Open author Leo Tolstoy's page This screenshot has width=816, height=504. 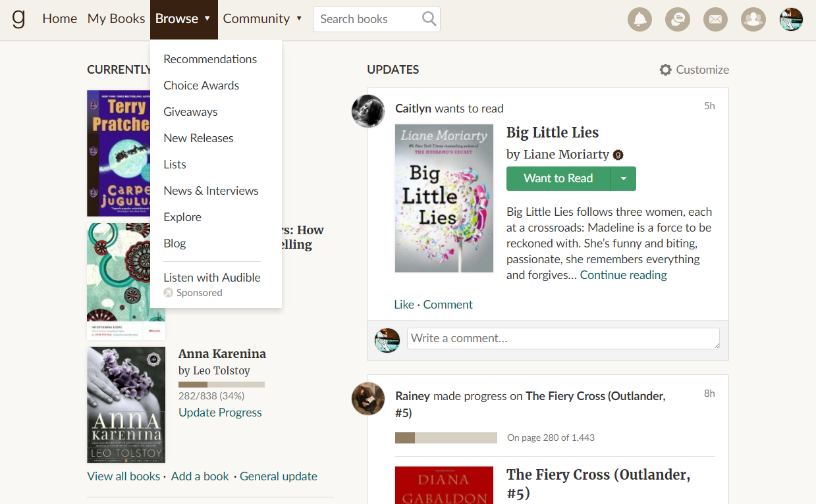click(x=221, y=371)
